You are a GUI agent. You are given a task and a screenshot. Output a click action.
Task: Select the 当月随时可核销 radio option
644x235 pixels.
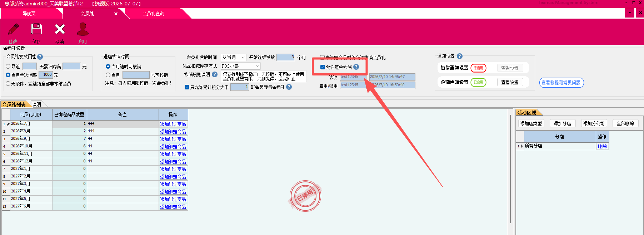tap(108, 67)
